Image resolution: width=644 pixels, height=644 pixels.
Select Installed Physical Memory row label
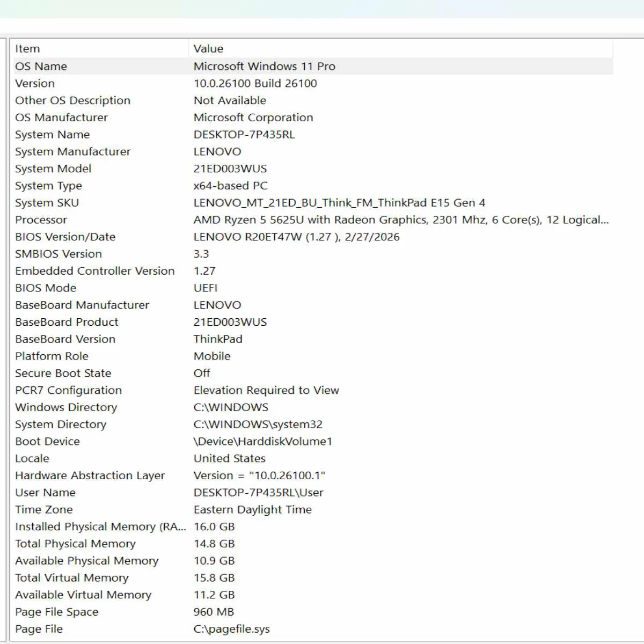coord(100,527)
